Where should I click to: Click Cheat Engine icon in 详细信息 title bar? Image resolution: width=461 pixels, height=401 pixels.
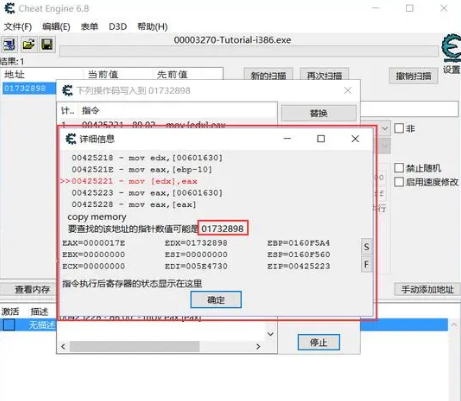pos(70,139)
